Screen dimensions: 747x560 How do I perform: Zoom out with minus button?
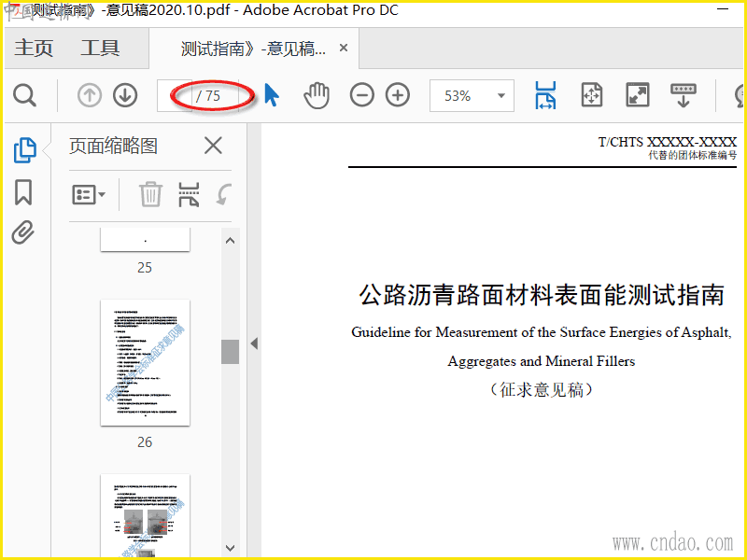pos(361,95)
